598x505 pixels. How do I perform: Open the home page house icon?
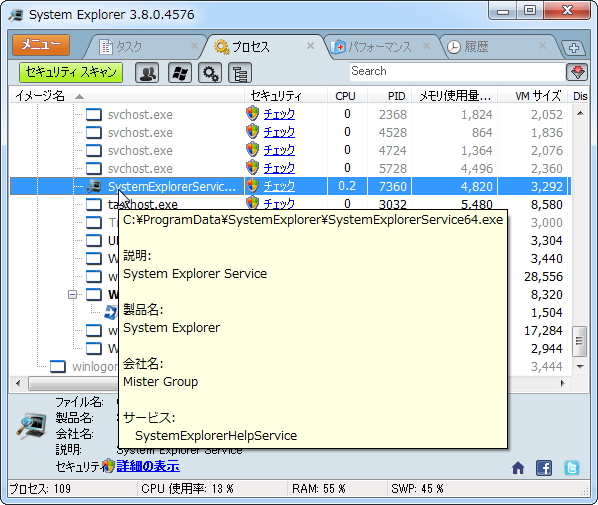click(x=518, y=468)
